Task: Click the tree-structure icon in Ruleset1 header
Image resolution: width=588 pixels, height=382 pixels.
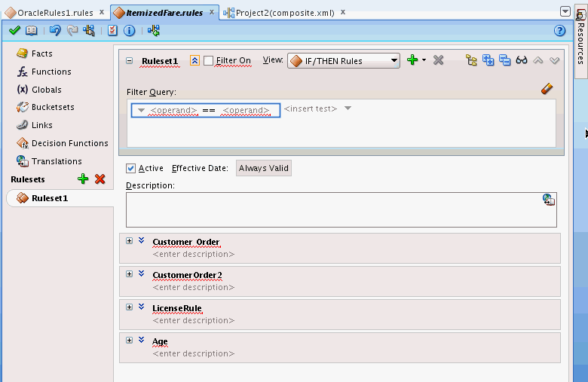Action: point(471,60)
